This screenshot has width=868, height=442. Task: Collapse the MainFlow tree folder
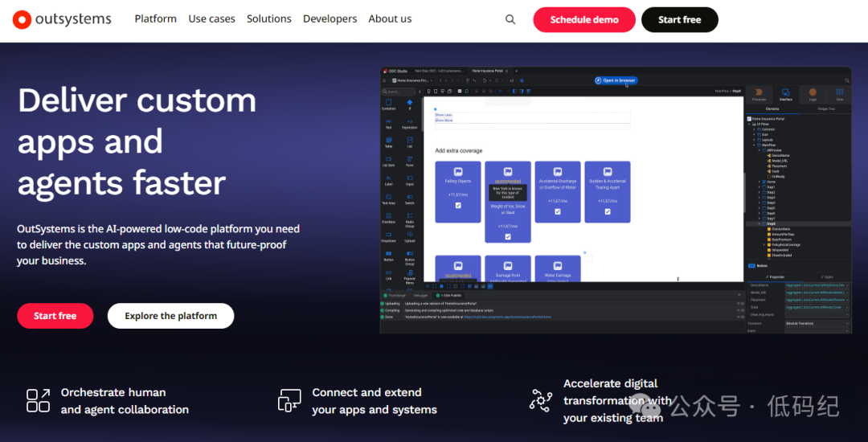tap(755, 144)
